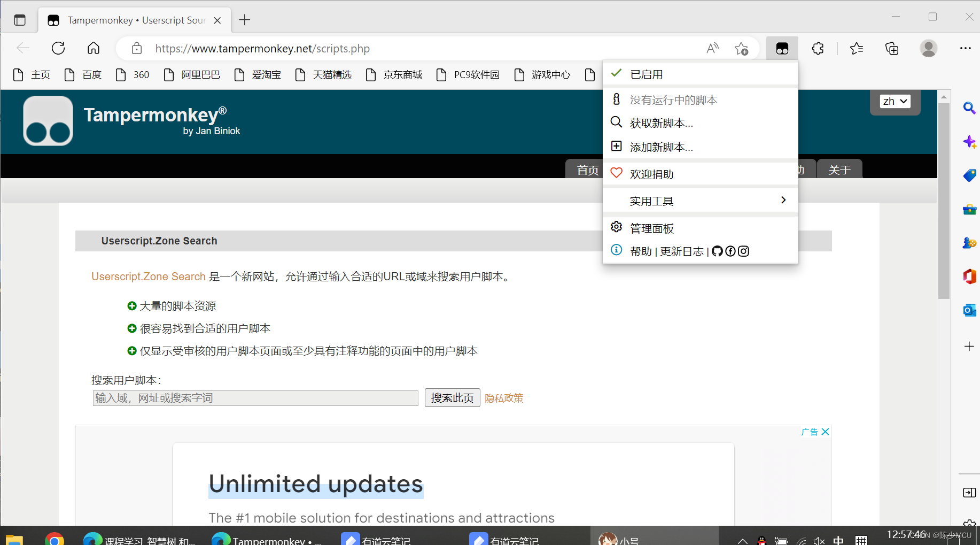This screenshot has height=545, width=980.
Task: Click the sidebar hide toggle icon
Action: point(969,493)
